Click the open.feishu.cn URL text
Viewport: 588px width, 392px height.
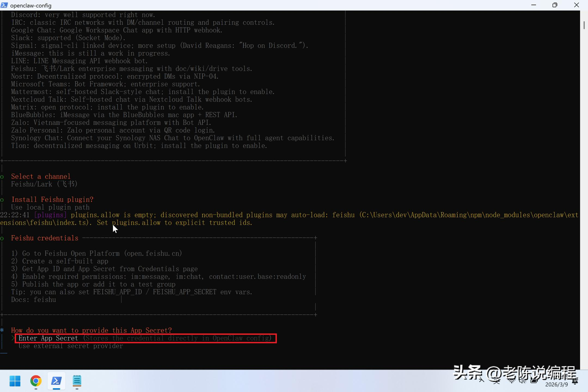coord(153,253)
